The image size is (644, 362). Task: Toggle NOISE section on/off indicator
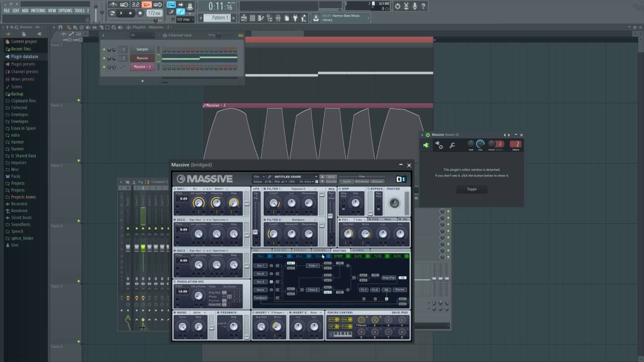[x=175, y=313]
